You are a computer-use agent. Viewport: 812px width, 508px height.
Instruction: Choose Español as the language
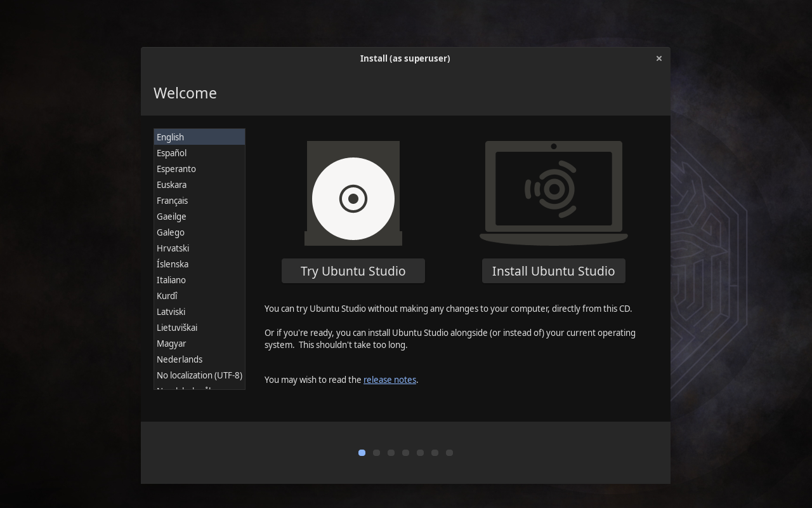[172, 153]
